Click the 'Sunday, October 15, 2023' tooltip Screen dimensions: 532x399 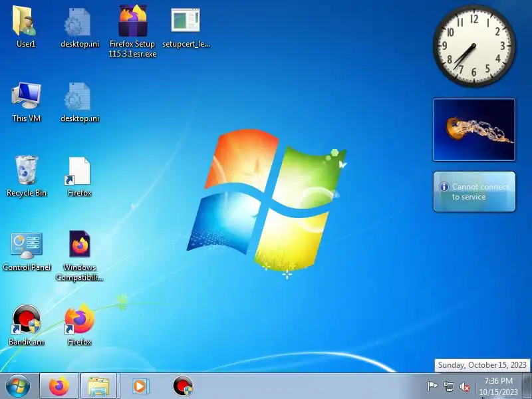click(482, 365)
